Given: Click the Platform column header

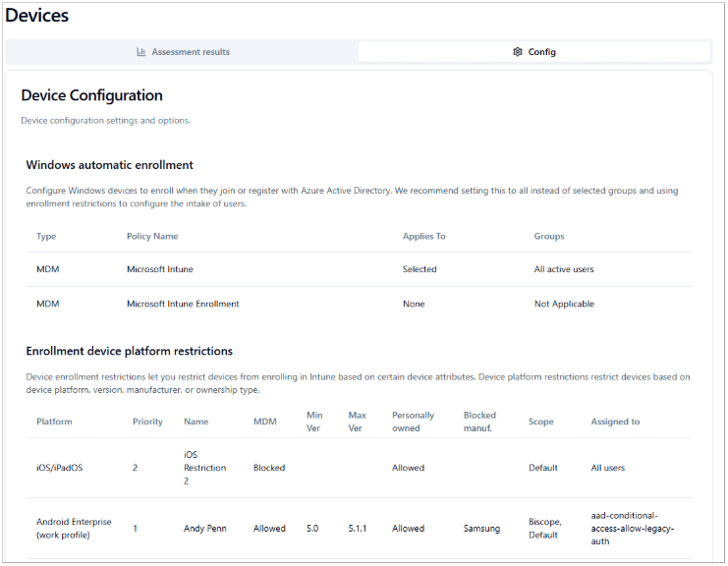Looking at the screenshot, I should pos(54,422).
